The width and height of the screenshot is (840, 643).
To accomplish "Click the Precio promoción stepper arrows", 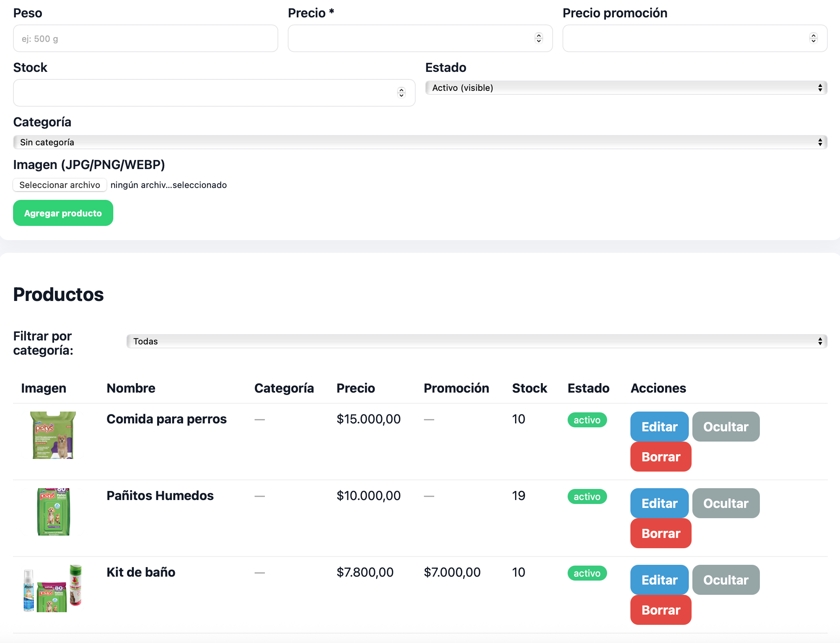I will pyautogui.click(x=813, y=38).
